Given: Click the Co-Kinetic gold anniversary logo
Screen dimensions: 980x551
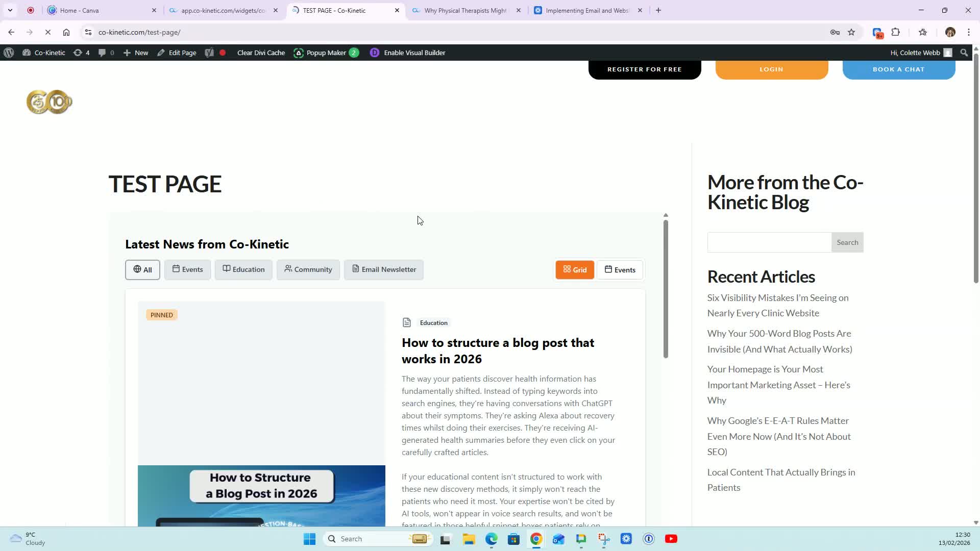Looking at the screenshot, I should point(50,102).
